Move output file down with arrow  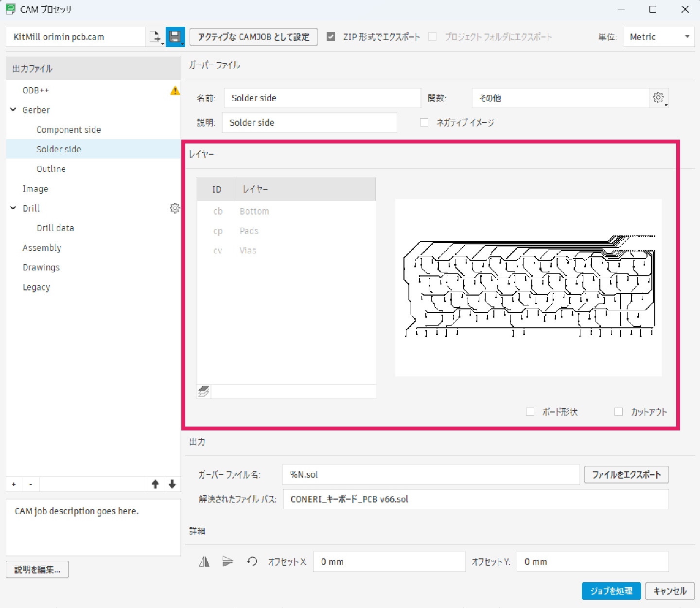pyautogui.click(x=172, y=484)
